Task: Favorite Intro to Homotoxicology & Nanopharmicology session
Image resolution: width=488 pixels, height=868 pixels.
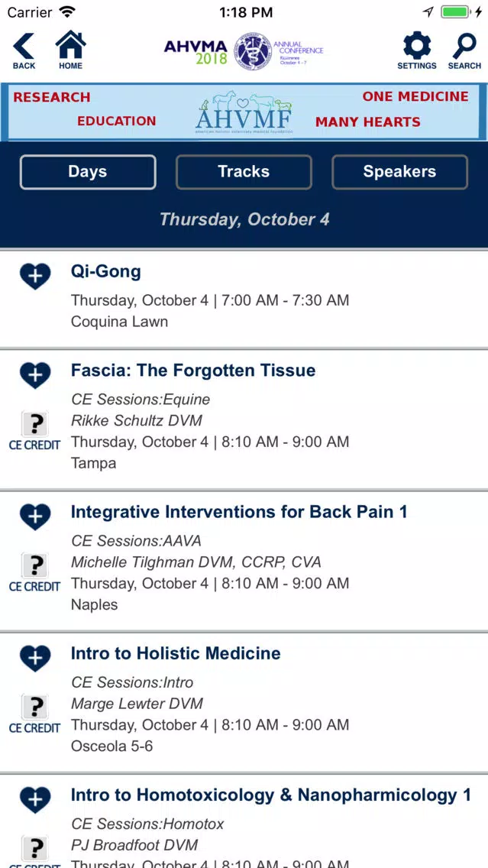Action: (35, 800)
